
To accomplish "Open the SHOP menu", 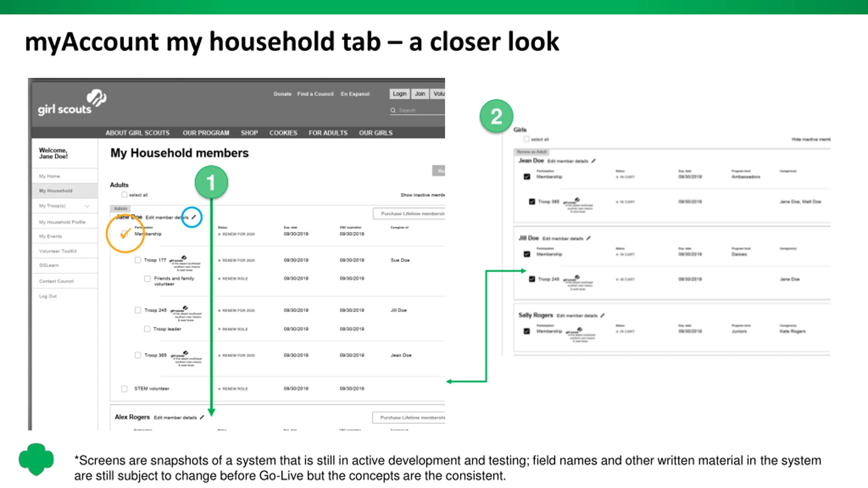I will tap(249, 133).
